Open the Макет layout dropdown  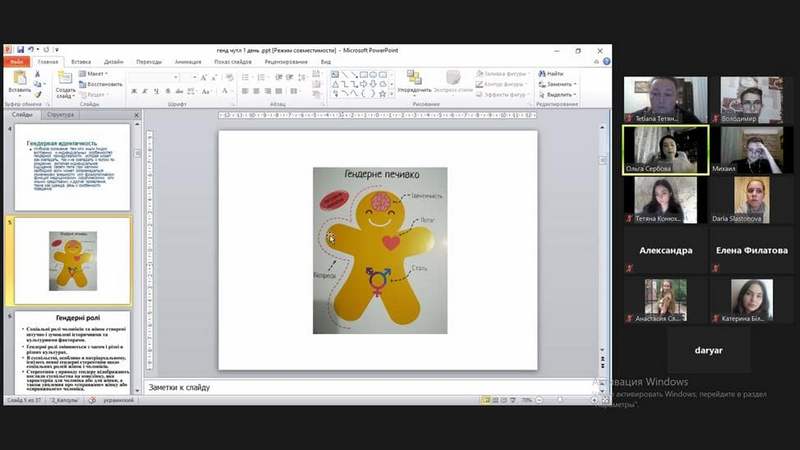[x=93, y=74]
